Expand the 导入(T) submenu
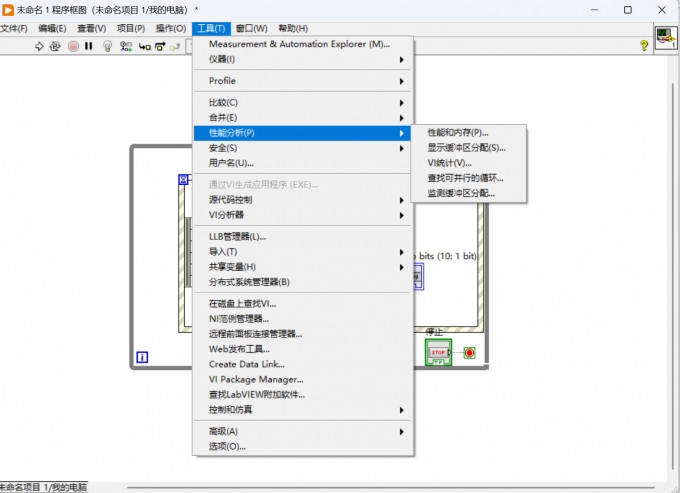The width and height of the screenshot is (680, 493). [x=303, y=252]
